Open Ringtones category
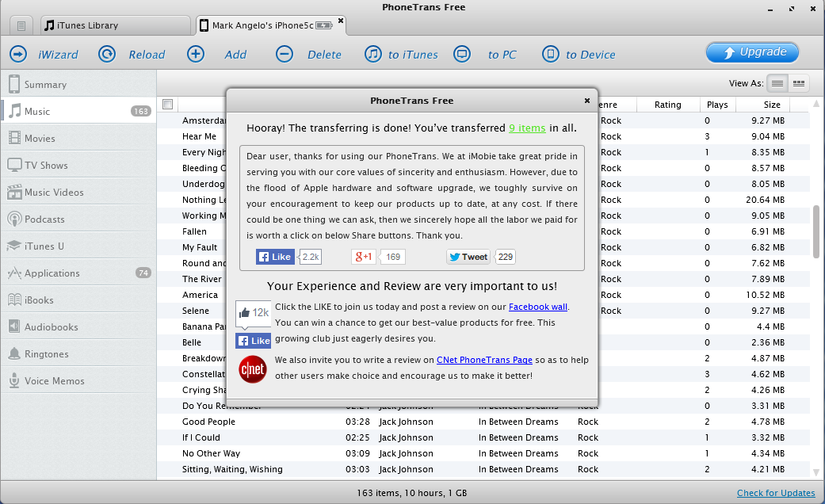This screenshot has width=825, height=504. tap(78, 354)
